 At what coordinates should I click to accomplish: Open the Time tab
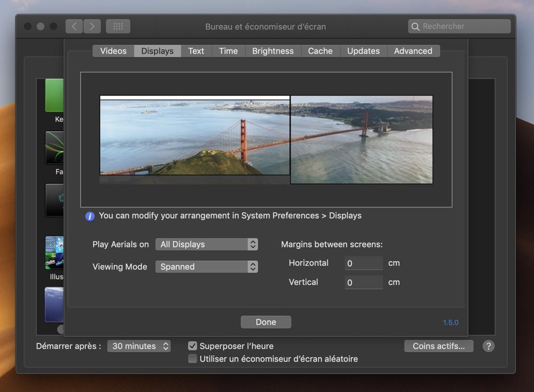coord(228,51)
